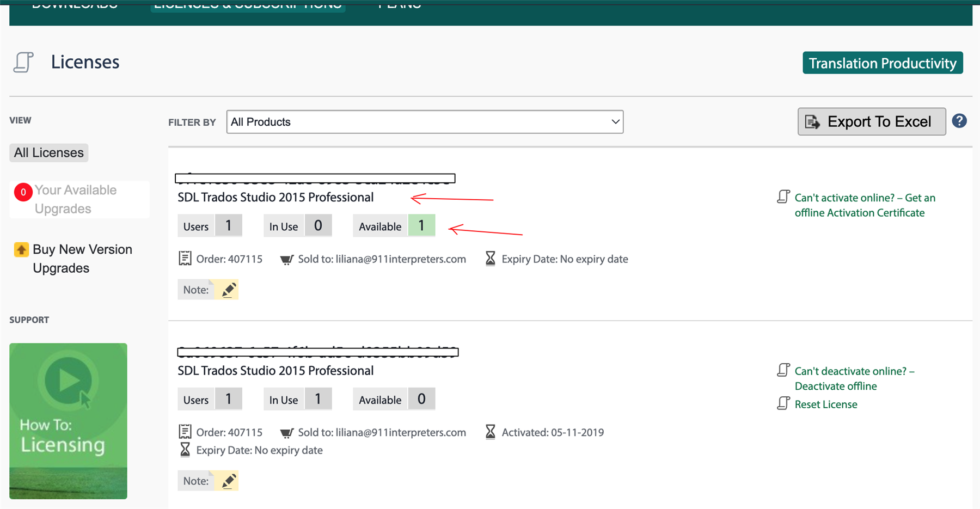Open the blue question mark help icon
Screen dimensions: 980x509
point(959,121)
